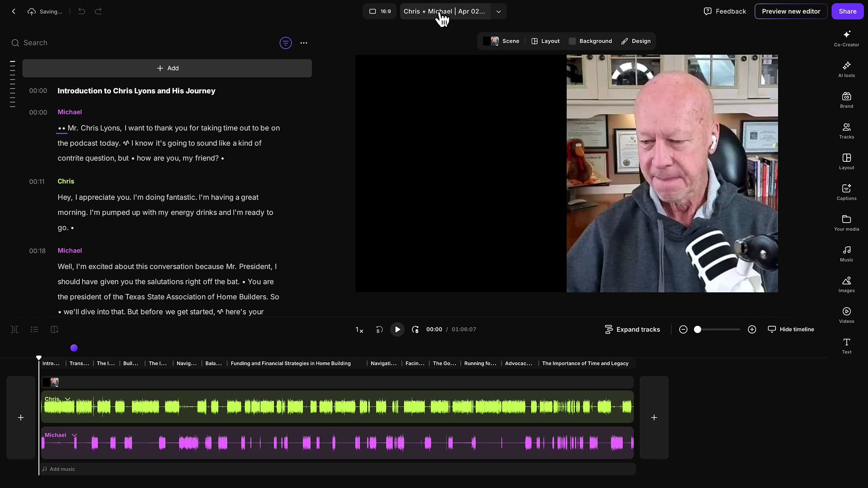This screenshot has width=868, height=488.
Task: Toggle the list view below the script
Action: [x=34, y=330]
